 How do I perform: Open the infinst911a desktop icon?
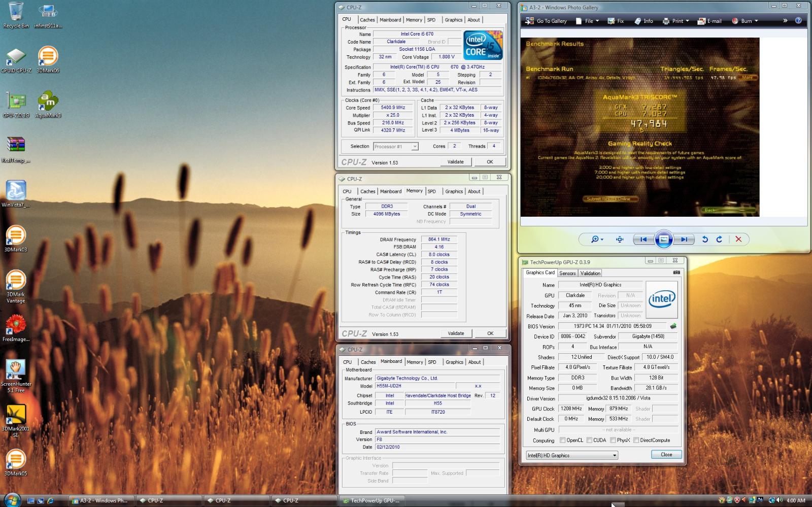tap(48, 15)
